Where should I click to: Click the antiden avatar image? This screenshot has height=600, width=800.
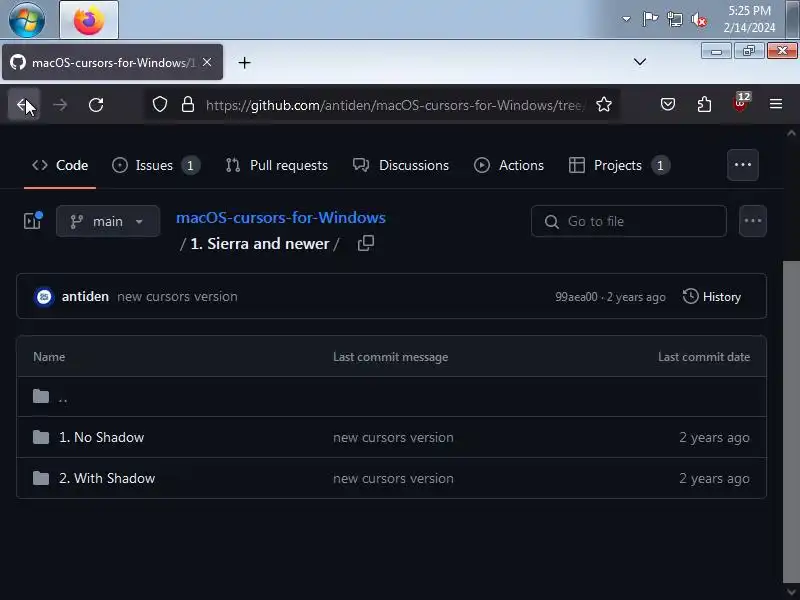[x=44, y=296]
